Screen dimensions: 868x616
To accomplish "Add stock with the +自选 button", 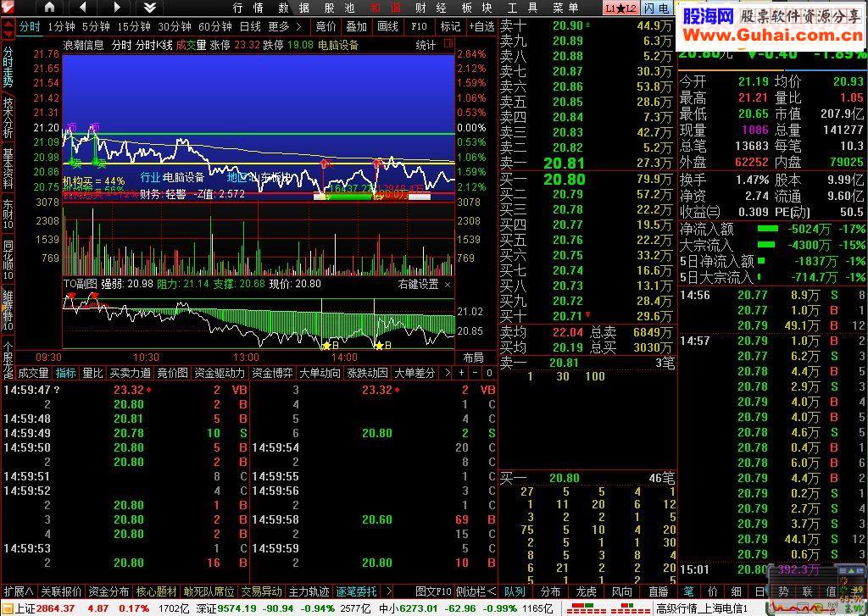I will pos(481,26).
